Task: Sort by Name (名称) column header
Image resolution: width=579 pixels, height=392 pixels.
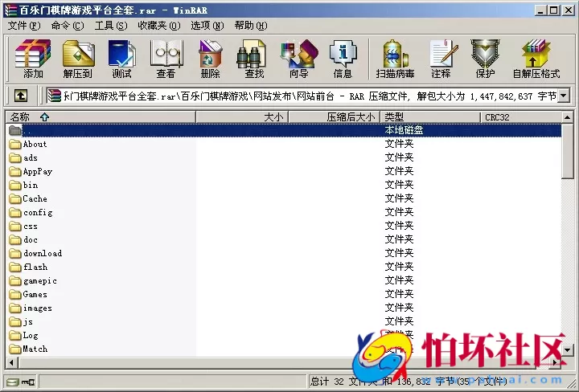Action: pyautogui.click(x=101, y=117)
